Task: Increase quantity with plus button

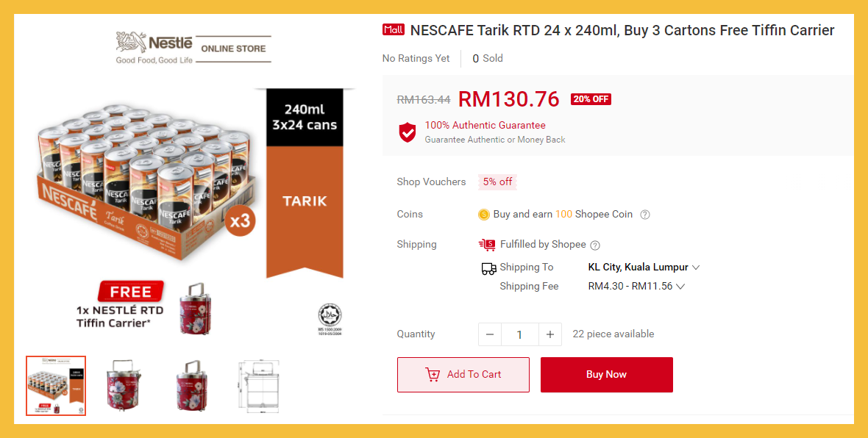Action: (549, 334)
